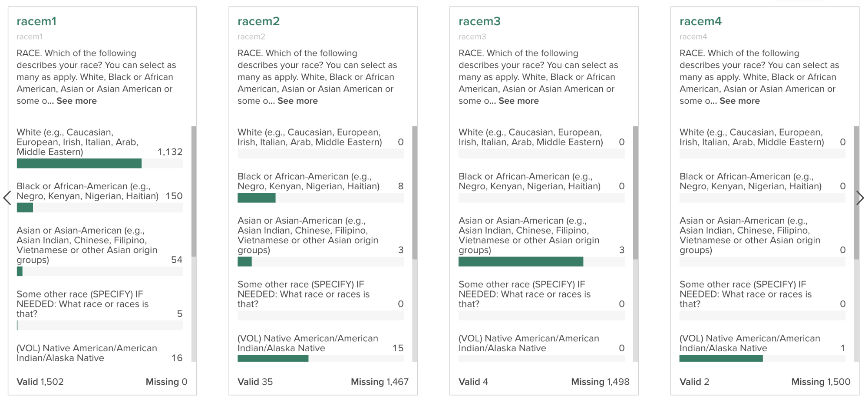
Task: Expand racem4 description with See more
Action: (x=739, y=101)
